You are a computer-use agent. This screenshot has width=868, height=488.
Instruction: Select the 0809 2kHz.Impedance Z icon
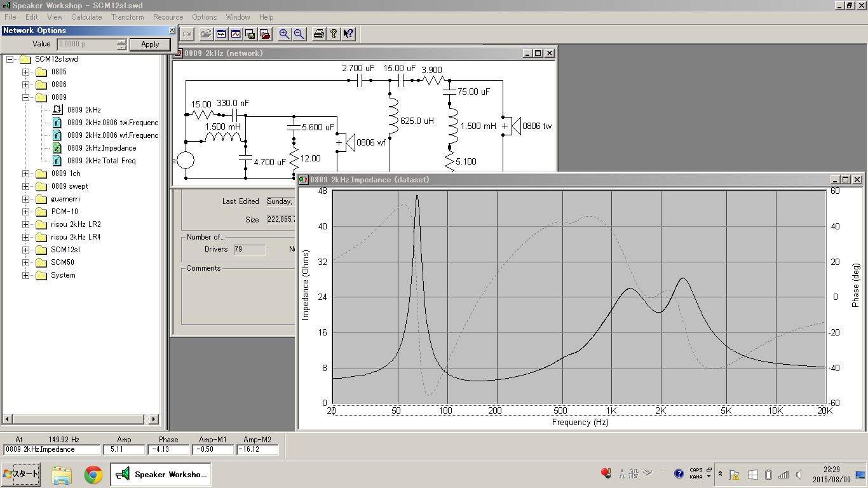(57, 148)
